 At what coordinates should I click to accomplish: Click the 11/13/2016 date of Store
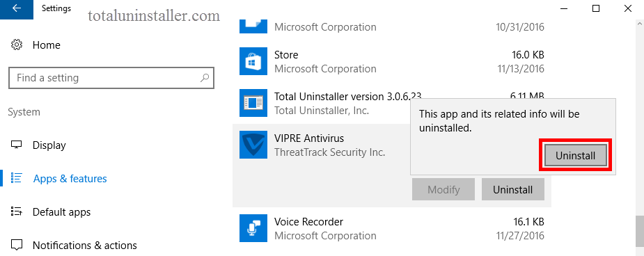click(520, 68)
